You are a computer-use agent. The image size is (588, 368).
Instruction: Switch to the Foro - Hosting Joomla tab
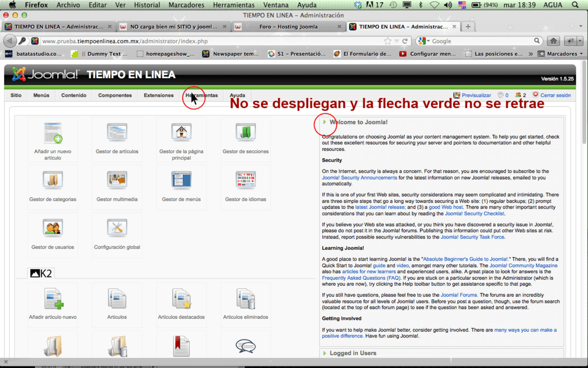tap(288, 27)
